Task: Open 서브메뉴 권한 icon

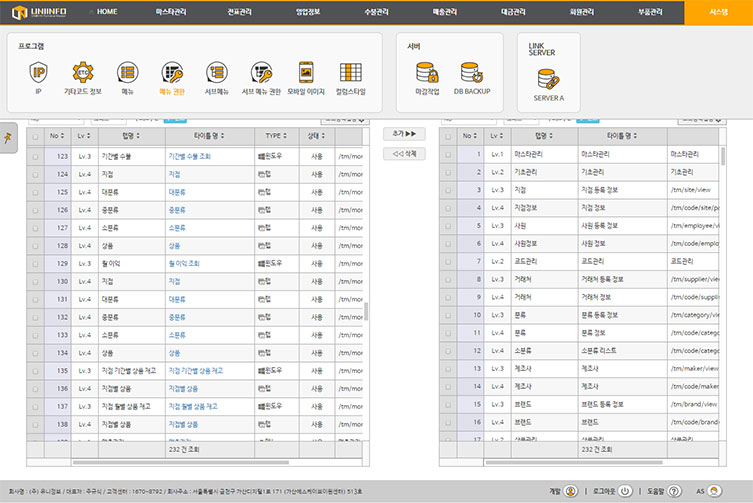Action: tap(261, 73)
